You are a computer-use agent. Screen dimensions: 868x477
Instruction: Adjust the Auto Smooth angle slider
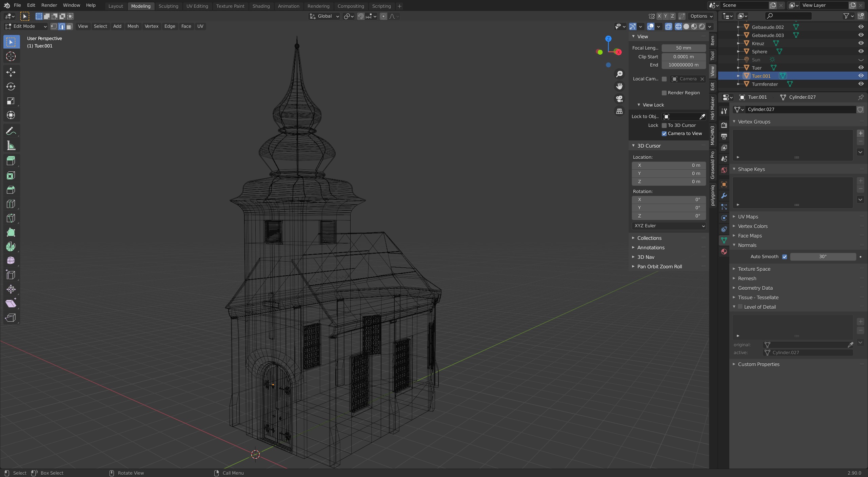[823, 257]
